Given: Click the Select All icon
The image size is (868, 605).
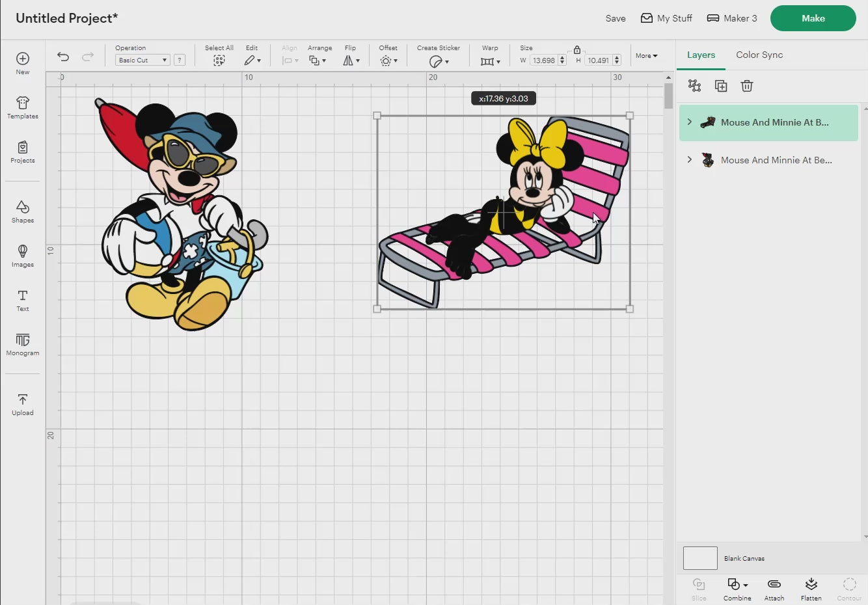Looking at the screenshot, I should (x=219, y=60).
